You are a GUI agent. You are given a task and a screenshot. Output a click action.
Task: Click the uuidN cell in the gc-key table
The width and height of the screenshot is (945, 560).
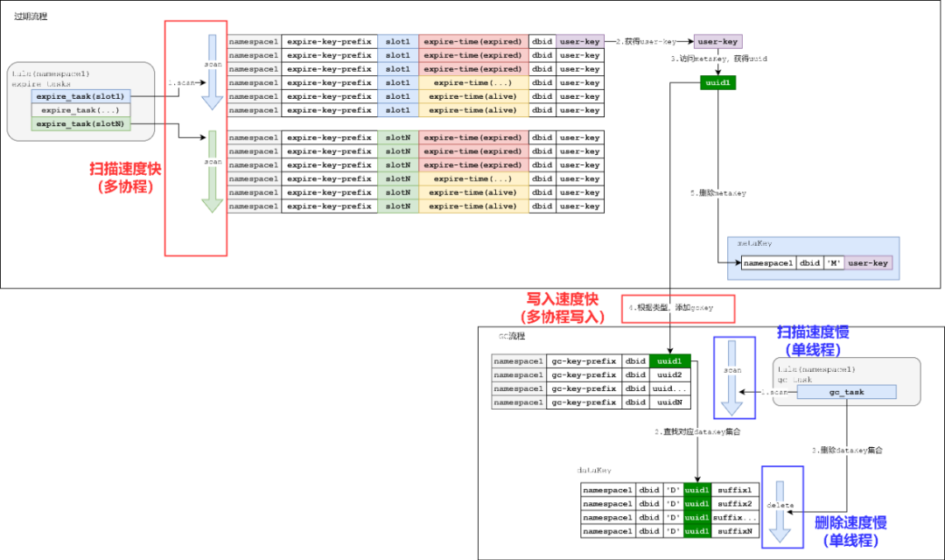(x=669, y=402)
